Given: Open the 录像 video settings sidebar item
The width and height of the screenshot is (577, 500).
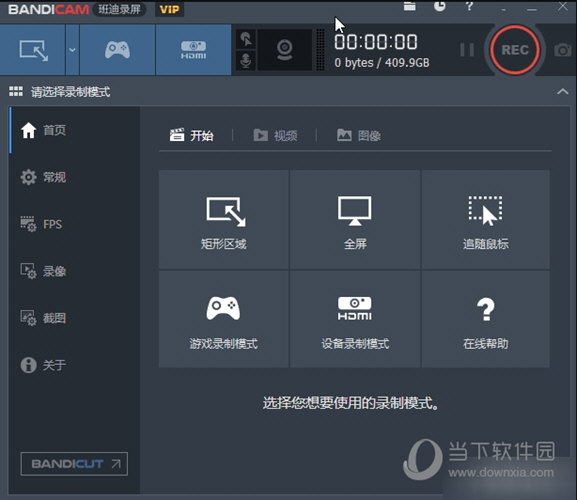Looking at the screenshot, I should coord(75,271).
